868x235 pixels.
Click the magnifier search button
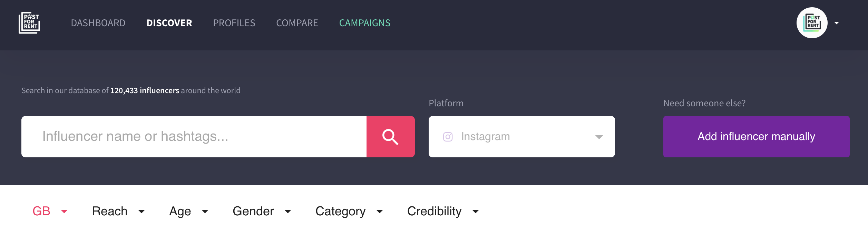[x=390, y=137]
